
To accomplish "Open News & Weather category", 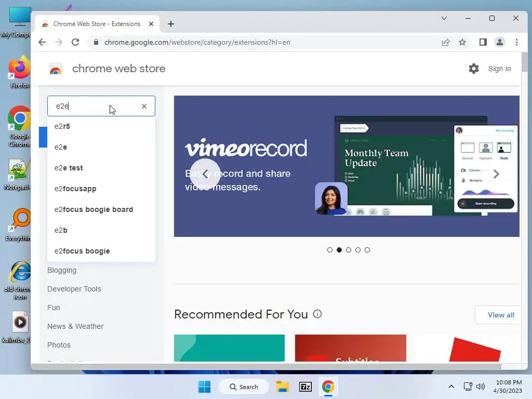I will click(75, 326).
